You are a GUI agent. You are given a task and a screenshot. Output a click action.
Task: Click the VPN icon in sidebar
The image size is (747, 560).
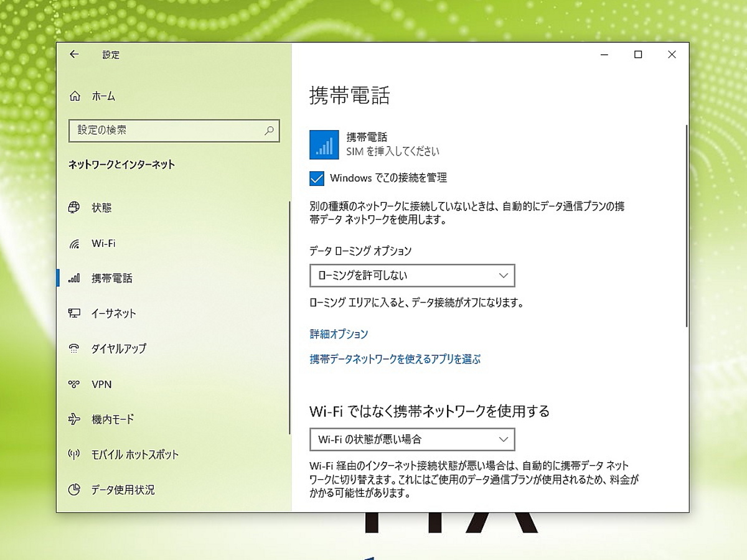point(74,384)
